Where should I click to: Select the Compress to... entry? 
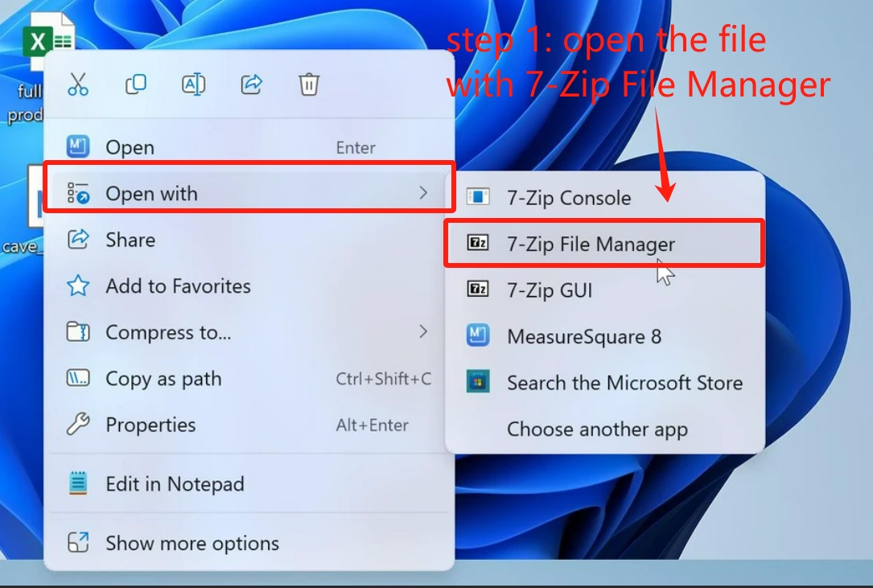click(x=249, y=332)
